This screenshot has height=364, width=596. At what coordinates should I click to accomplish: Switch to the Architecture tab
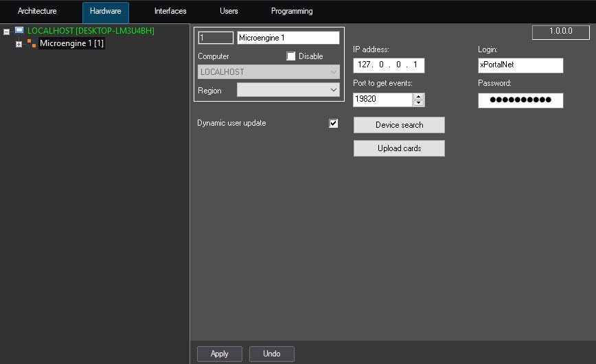(37, 12)
